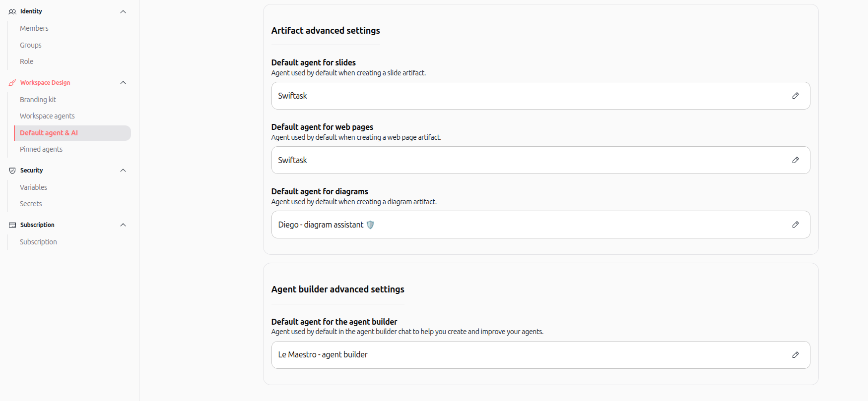The image size is (868, 401).
Task: Click text 'Agent used by default when creating a slide artifact.'
Action: click(x=348, y=73)
